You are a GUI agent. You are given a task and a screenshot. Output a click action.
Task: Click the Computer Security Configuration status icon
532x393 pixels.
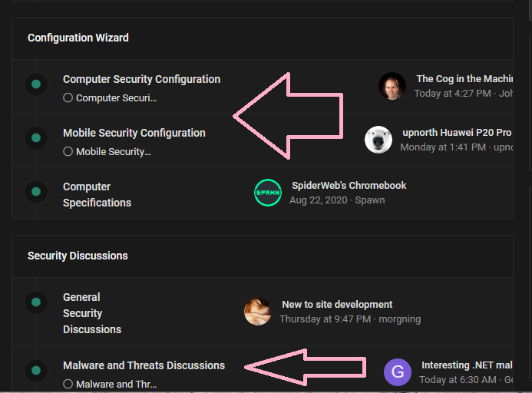point(35,84)
